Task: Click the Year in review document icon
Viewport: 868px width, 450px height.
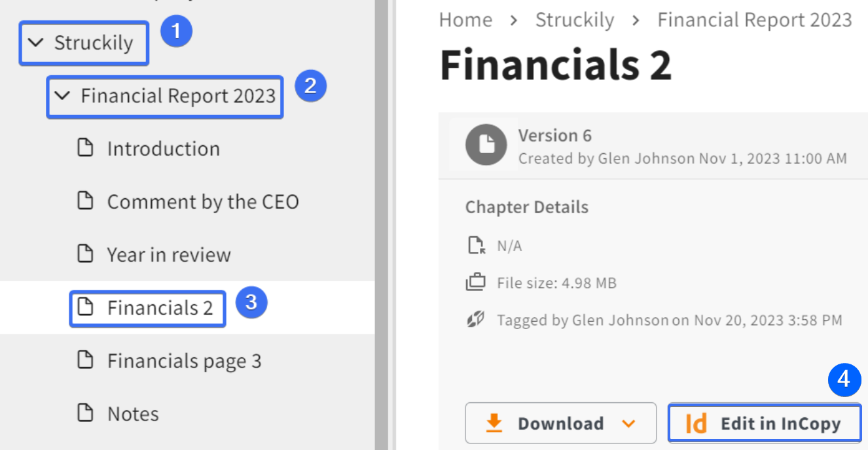Action: pos(85,254)
